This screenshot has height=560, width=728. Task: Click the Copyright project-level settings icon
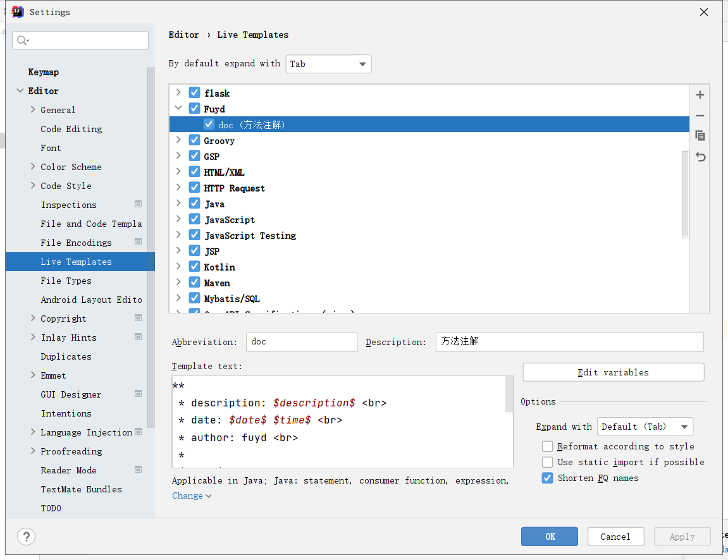[138, 318]
